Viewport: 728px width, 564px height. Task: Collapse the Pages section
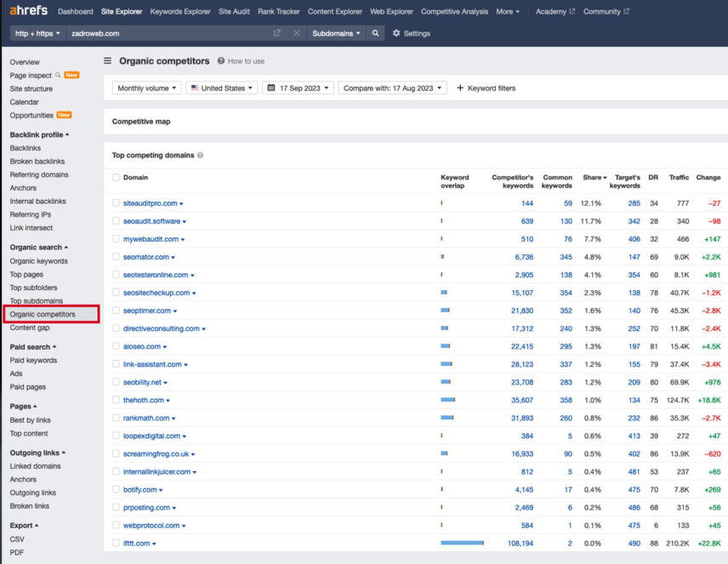(x=23, y=407)
